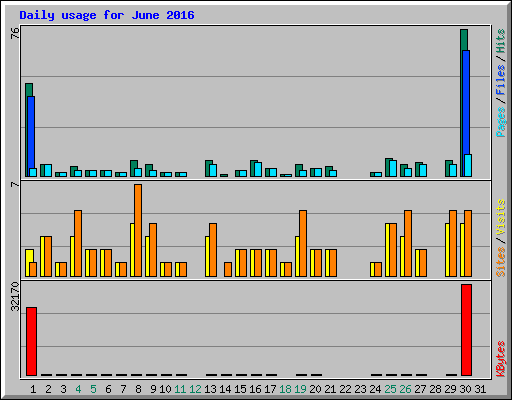Click the day '15' axis label
The width and height of the screenshot is (512, 400).
point(240,389)
